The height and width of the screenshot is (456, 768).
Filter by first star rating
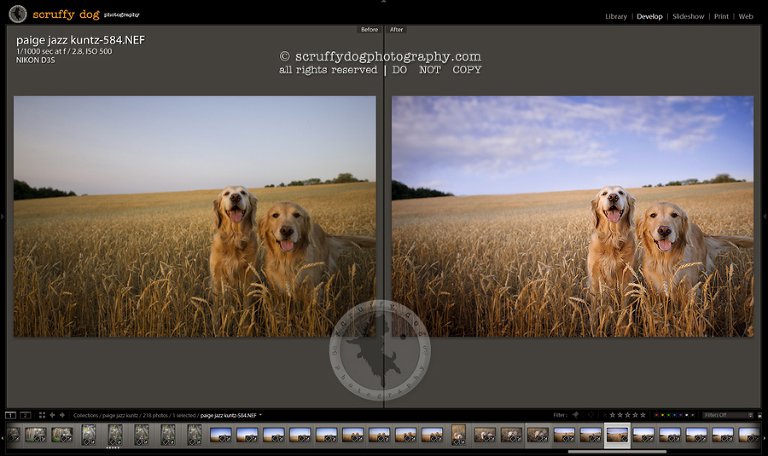pos(612,415)
